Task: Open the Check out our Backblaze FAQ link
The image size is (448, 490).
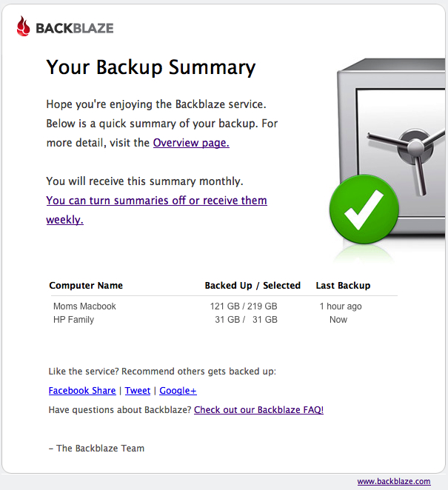Action: pyautogui.click(x=258, y=409)
